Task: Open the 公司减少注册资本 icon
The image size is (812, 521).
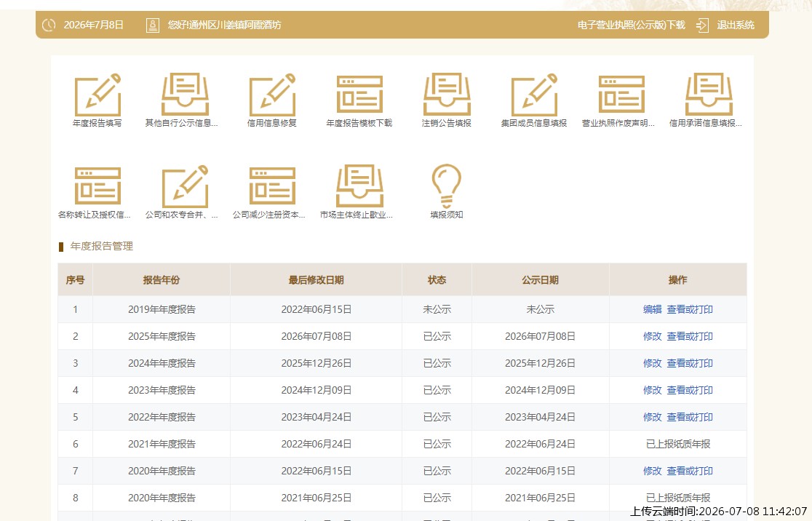Action: [x=272, y=186]
